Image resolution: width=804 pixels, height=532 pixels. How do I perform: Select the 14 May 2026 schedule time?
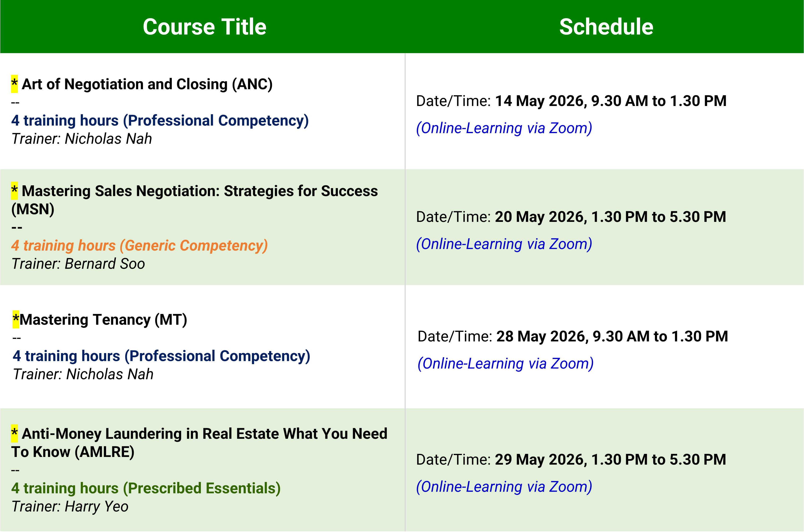(611, 101)
